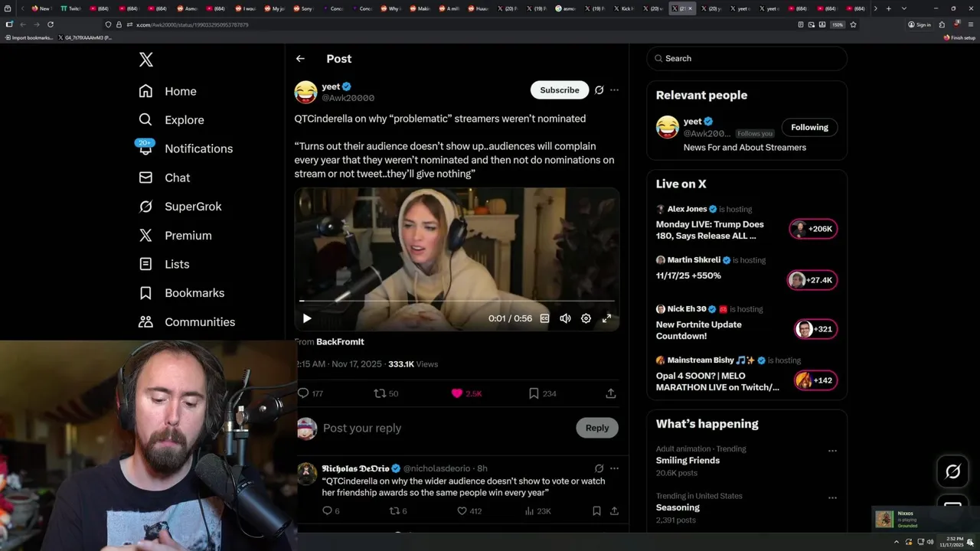The width and height of the screenshot is (980, 551).
Task: Open the Nick Eh 30 live +321
Action: pos(815,329)
